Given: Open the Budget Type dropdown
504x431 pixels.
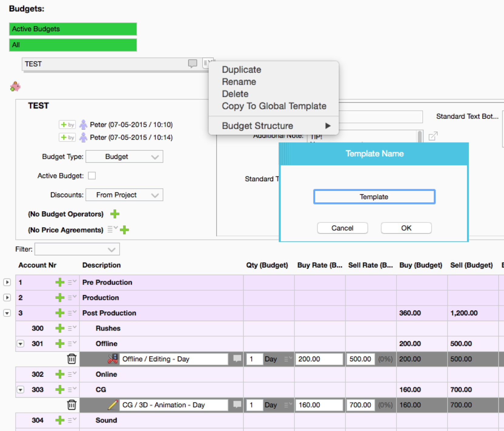Looking at the screenshot, I should (124, 157).
